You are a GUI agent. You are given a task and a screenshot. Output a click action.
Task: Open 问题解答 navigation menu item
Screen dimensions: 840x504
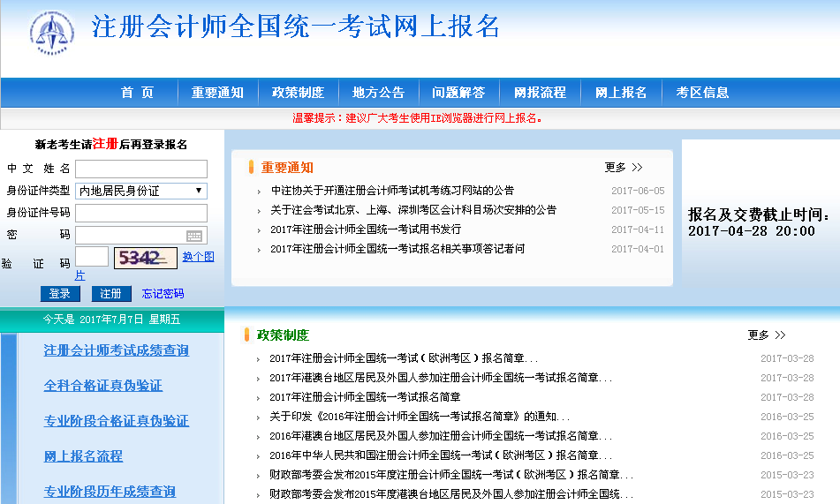pyautogui.click(x=458, y=93)
